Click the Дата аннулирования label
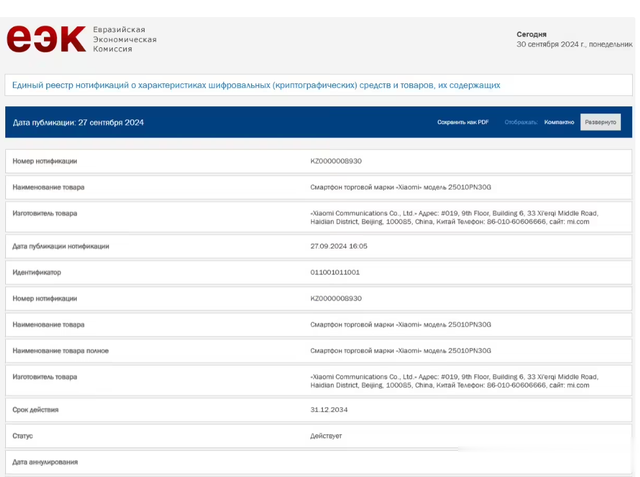The image size is (640, 477). pos(45,462)
